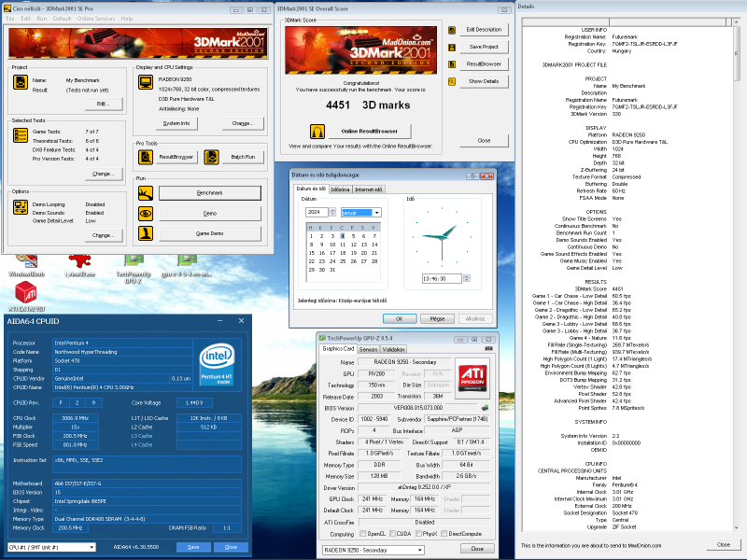The height and width of the screenshot is (560, 747).
Task: Open the Graphics Card tab in GPU-Z
Action: coord(338,348)
